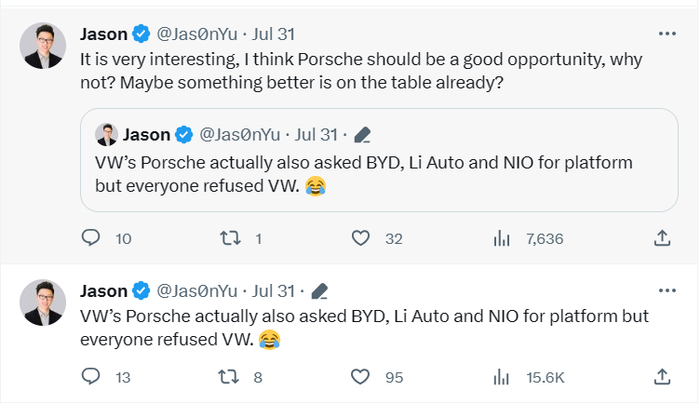Open the small avatar in the quoted tweet
Viewport: 700px width, 404px height.
point(106,134)
